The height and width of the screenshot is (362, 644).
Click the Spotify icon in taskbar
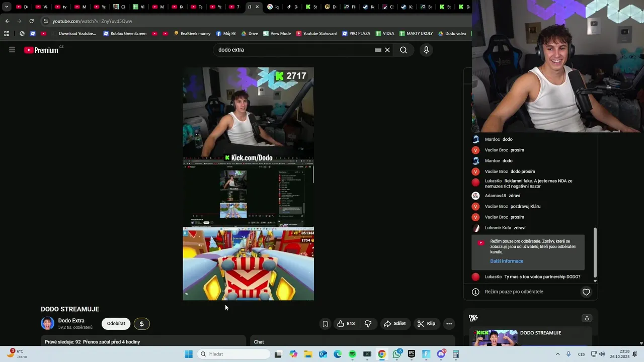(x=352, y=354)
